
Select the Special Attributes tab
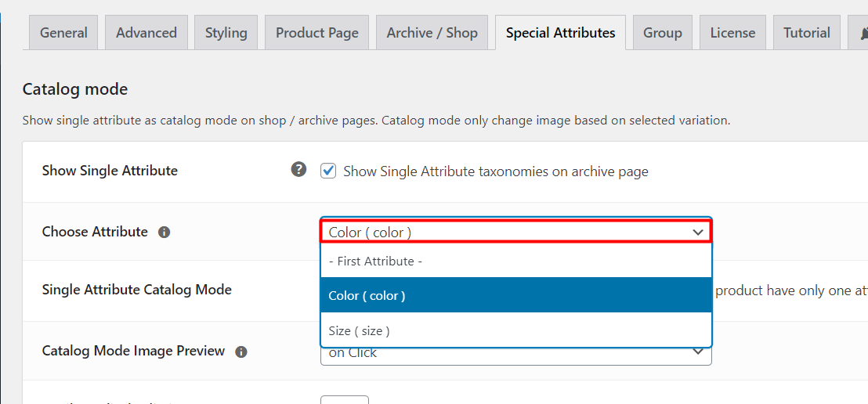pos(560,33)
